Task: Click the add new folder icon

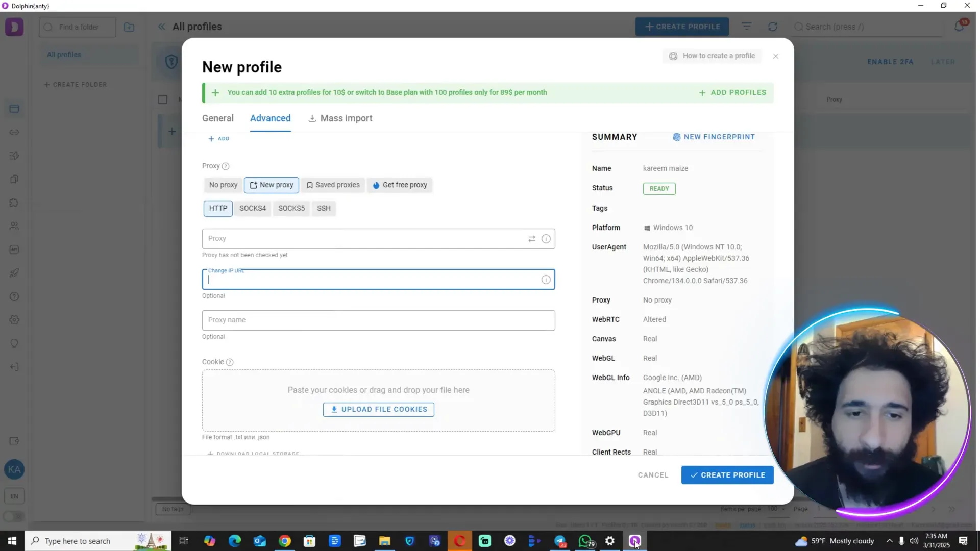Action: [129, 27]
